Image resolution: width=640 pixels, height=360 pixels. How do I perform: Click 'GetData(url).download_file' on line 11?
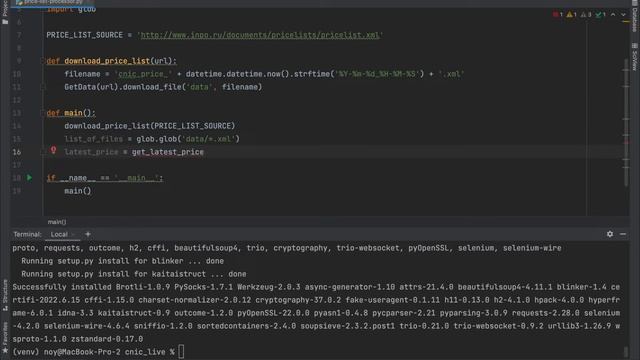(122, 87)
